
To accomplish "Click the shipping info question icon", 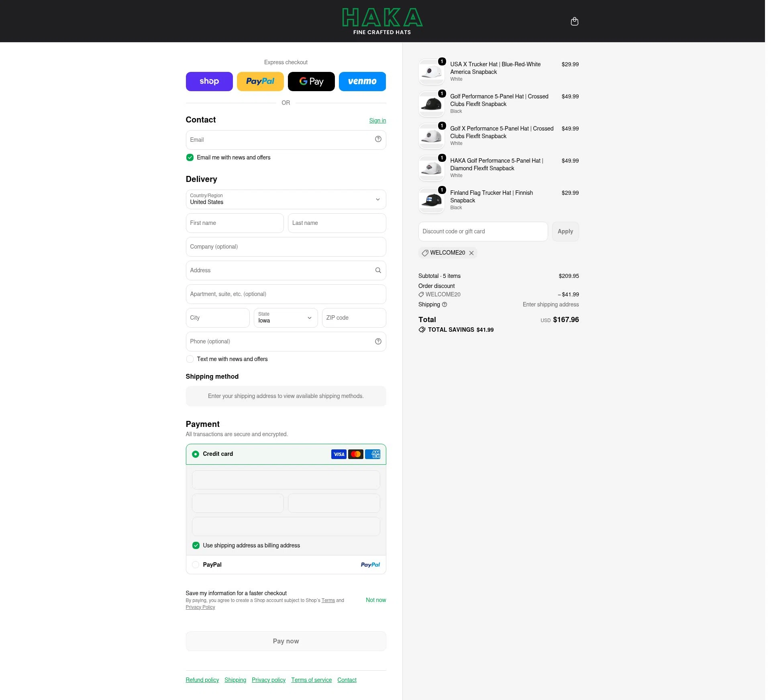I will pyautogui.click(x=445, y=304).
